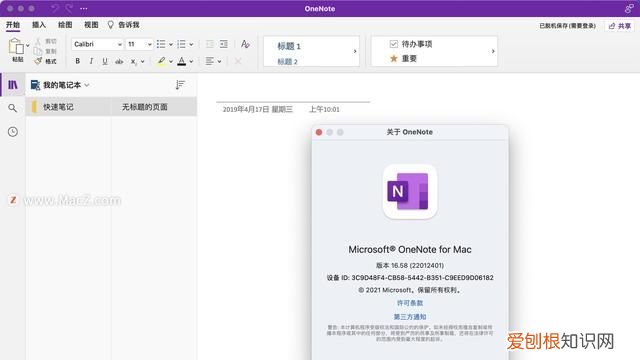Apply the 标题 2 heading style
The height and width of the screenshot is (360, 640).
(287, 62)
